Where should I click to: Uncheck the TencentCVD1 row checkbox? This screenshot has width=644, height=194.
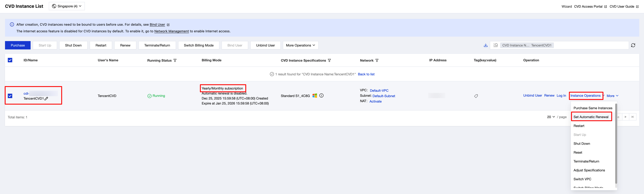coord(10,96)
